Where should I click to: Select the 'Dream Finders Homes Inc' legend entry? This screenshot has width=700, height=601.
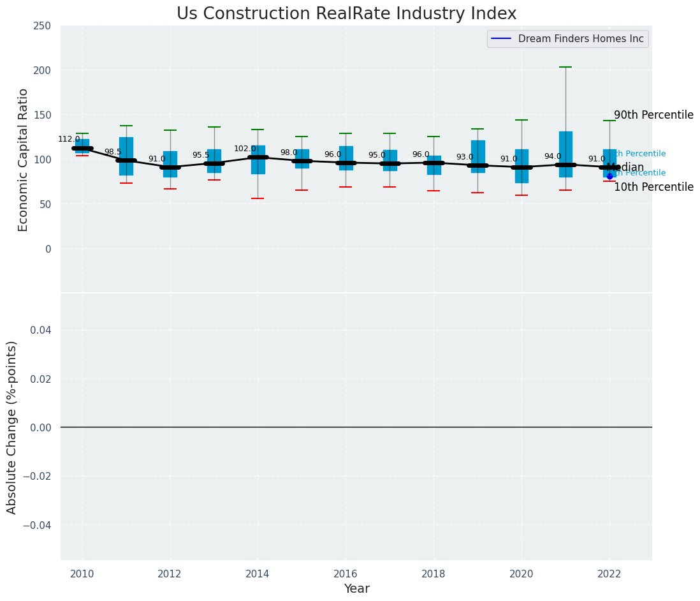tap(581, 39)
